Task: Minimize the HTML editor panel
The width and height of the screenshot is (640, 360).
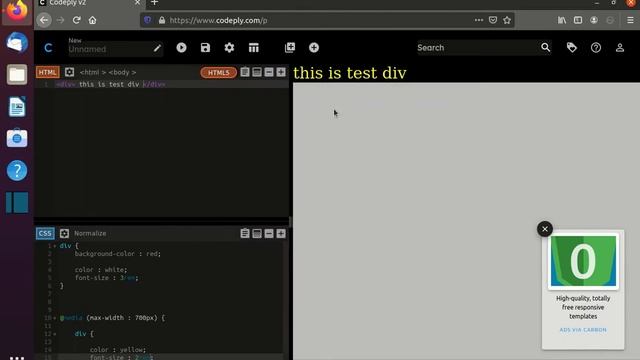Action: coord(269,72)
